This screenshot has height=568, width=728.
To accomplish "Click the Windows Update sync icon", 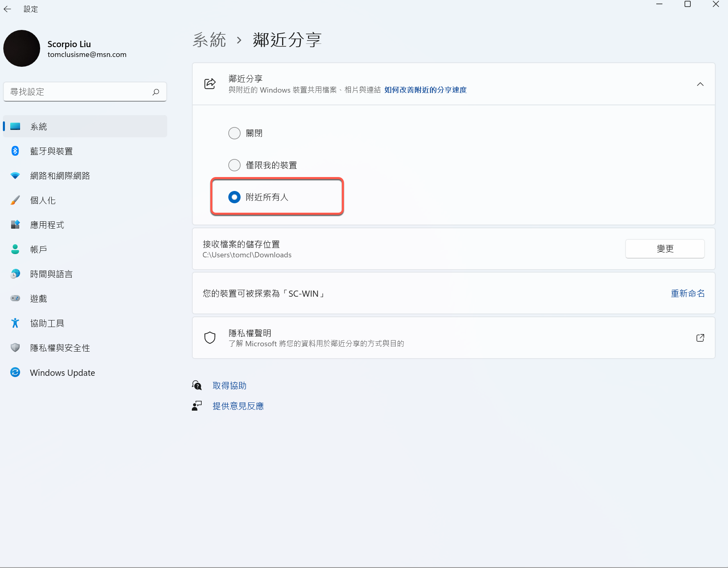I will click(x=15, y=372).
